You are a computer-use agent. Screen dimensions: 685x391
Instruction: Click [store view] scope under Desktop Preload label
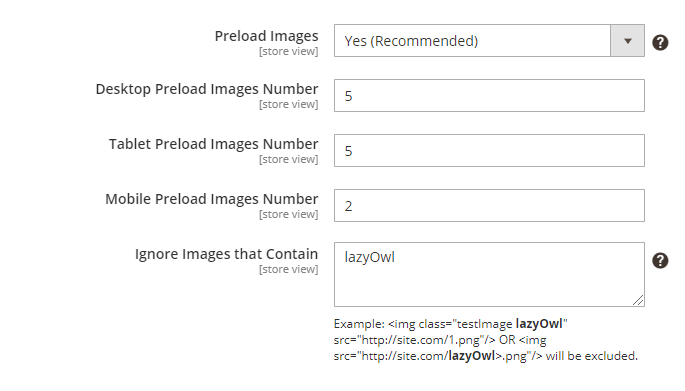288,104
